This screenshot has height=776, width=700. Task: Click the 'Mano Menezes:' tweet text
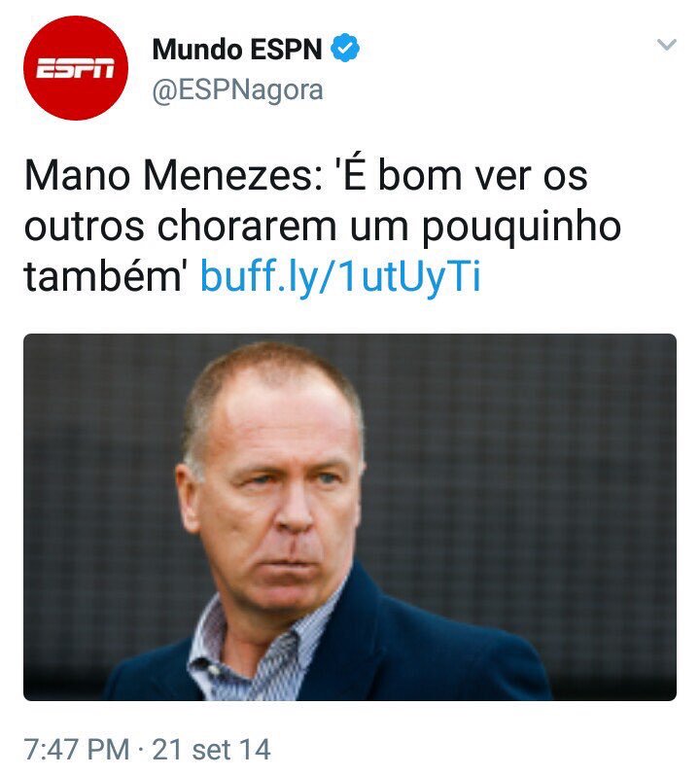point(173,176)
